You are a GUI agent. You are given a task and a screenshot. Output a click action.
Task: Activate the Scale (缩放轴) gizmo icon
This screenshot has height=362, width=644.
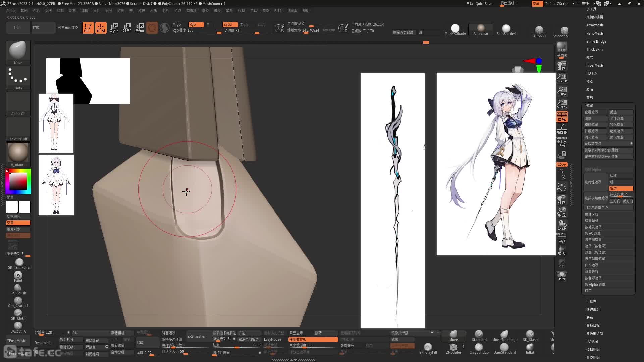[126, 27]
